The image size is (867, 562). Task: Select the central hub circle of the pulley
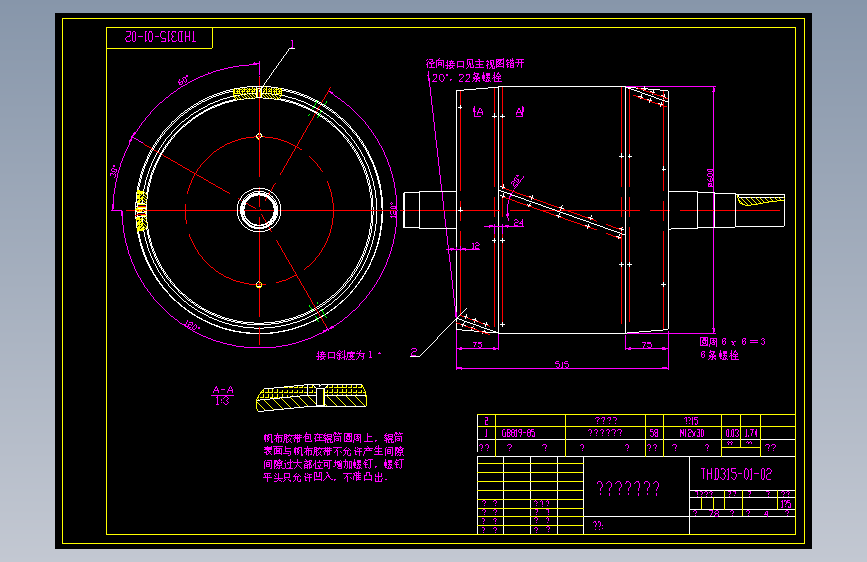coord(259,210)
